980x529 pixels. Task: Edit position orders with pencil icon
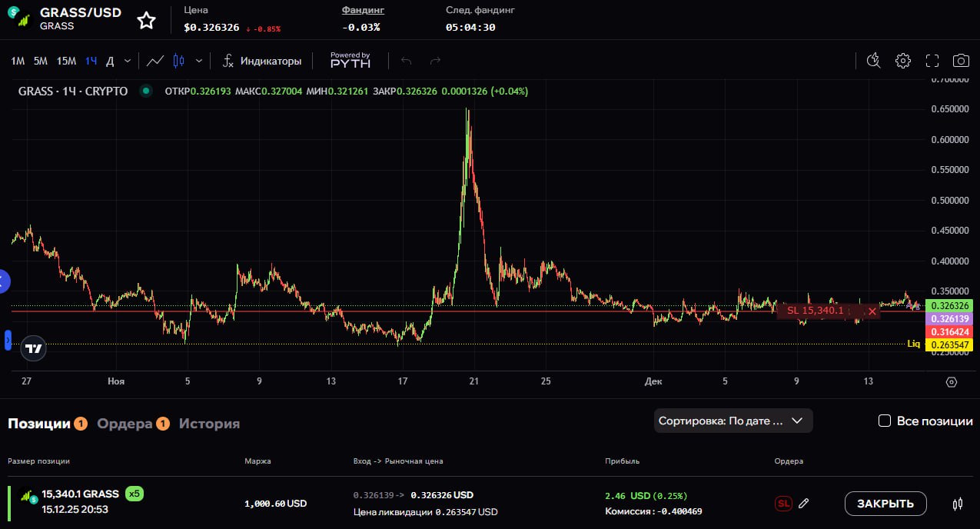804,504
